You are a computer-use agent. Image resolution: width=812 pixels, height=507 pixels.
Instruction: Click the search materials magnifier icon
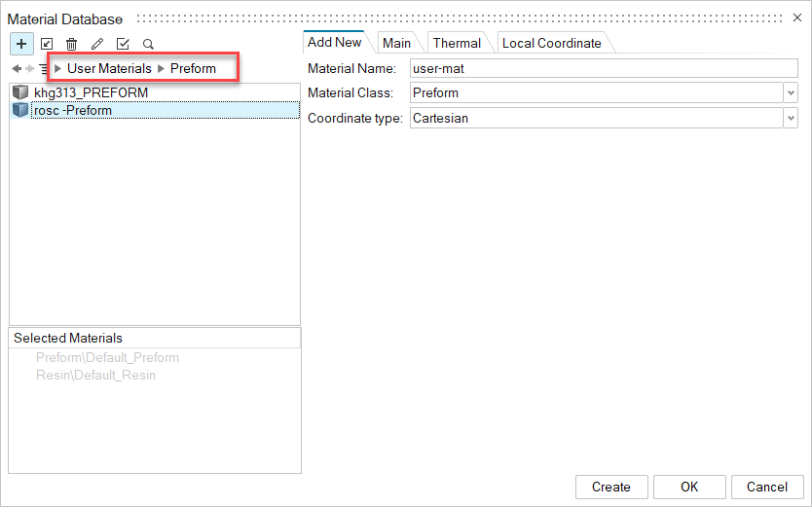pyautogui.click(x=148, y=44)
